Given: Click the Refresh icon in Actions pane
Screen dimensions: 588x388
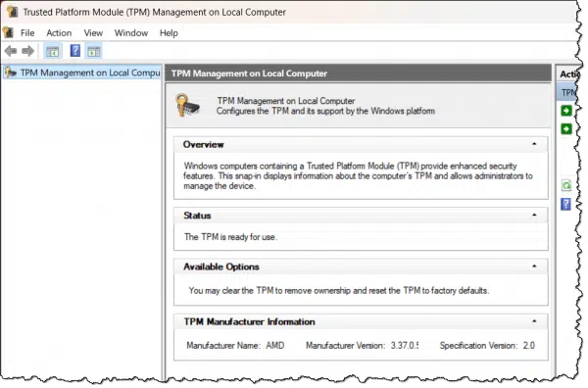Looking at the screenshot, I should point(565,185).
